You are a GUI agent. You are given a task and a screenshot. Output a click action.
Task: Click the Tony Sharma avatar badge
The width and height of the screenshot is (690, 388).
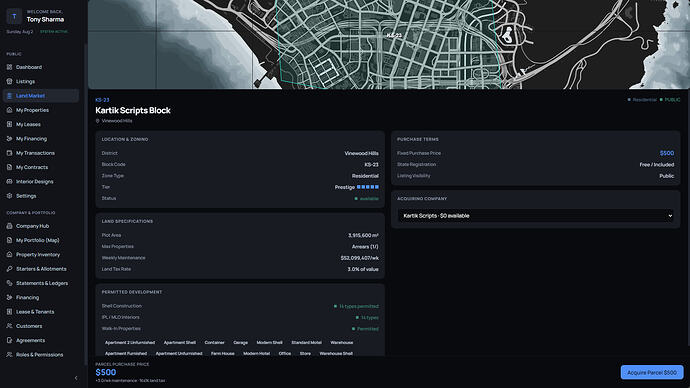coord(14,16)
